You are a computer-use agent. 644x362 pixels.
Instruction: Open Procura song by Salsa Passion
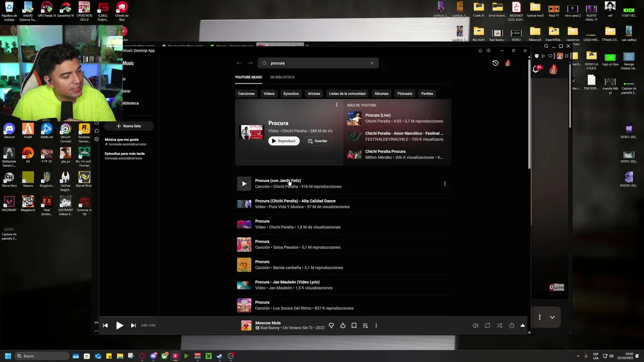tap(343, 244)
